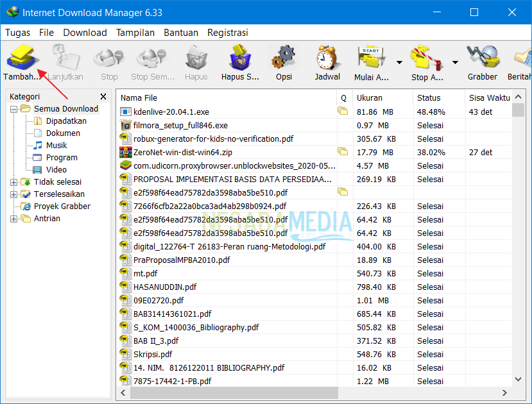Click the Stop toolbar icon

[x=109, y=58]
